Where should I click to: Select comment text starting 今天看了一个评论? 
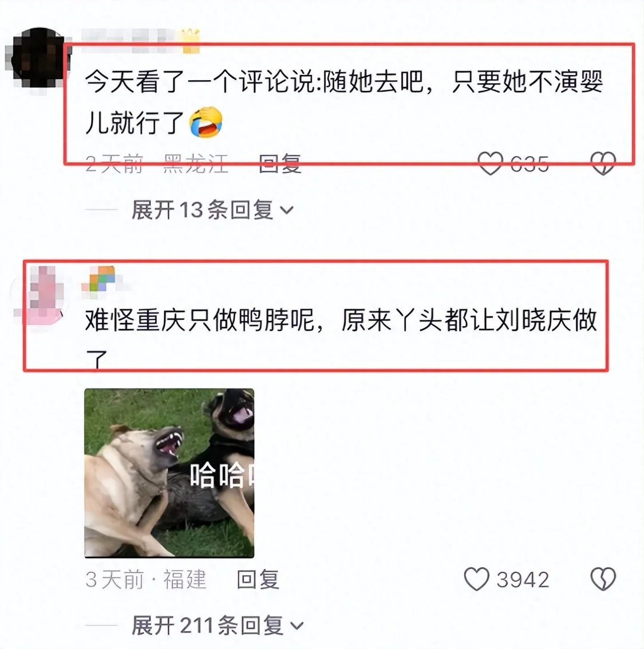pyautogui.click(x=344, y=102)
